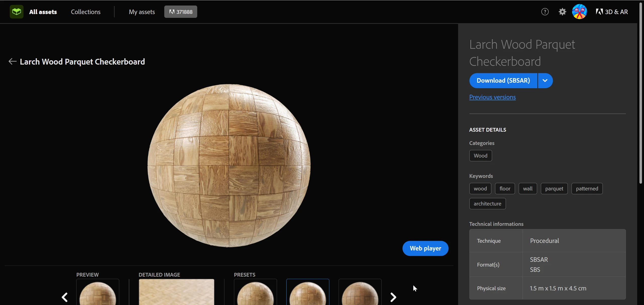Switch to the Collections tab
The image size is (644, 305).
point(86,12)
